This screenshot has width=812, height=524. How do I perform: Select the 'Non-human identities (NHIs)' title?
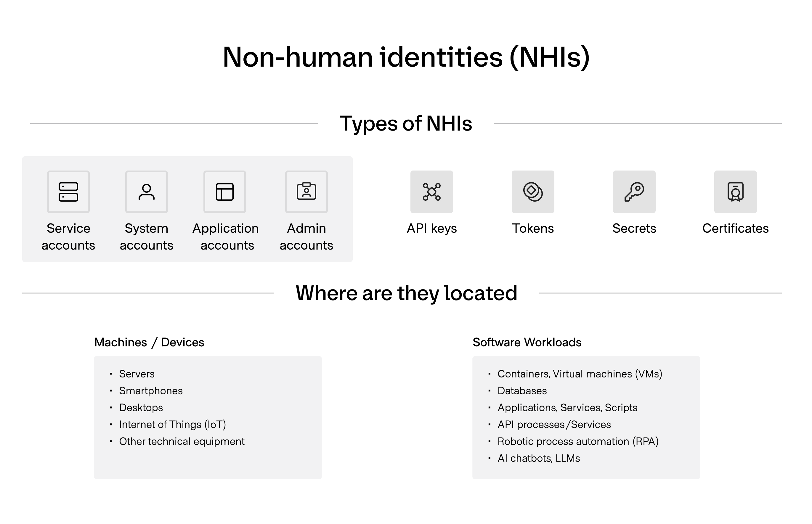pos(406,57)
